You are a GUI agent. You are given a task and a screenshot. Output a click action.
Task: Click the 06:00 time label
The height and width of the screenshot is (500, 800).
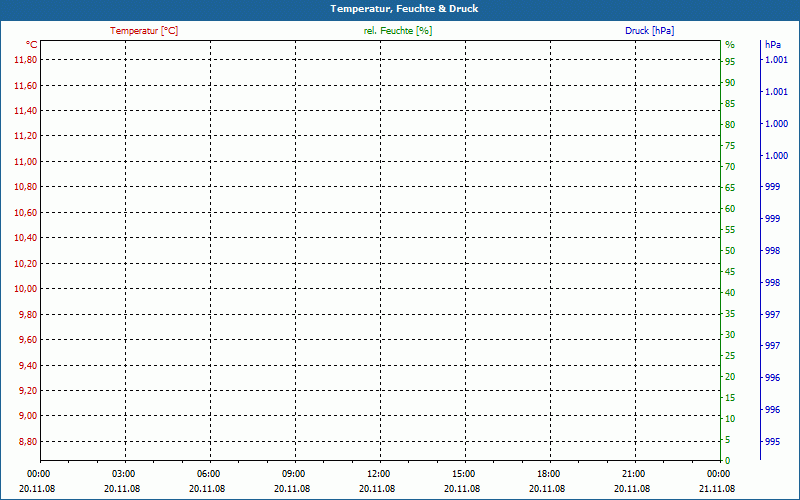click(x=208, y=474)
